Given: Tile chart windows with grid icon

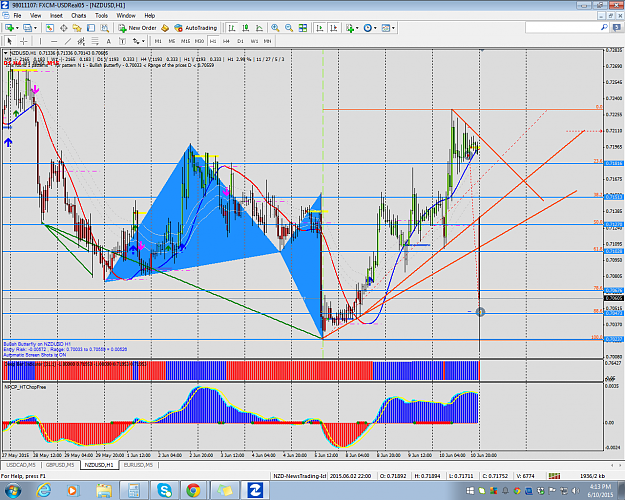Looking at the screenshot, I should [x=303, y=28].
